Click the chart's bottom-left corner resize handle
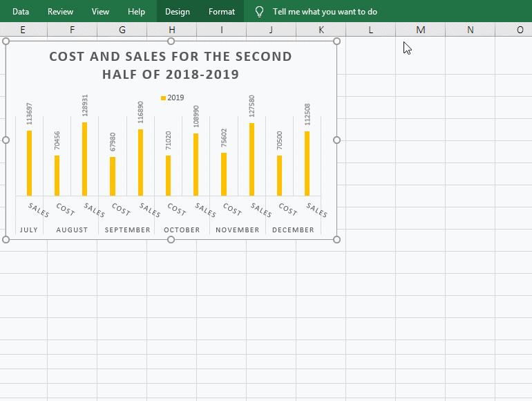The width and height of the screenshot is (532, 401). (x=6, y=239)
